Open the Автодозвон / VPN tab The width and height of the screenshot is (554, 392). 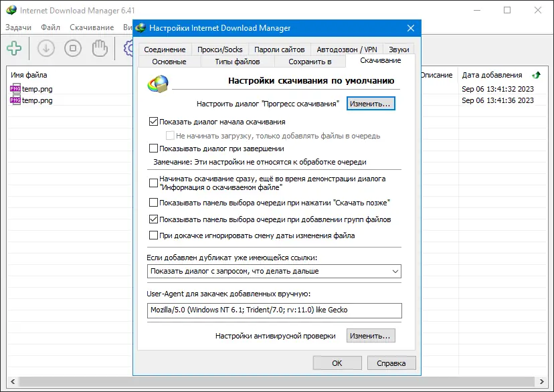click(x=347, y=50)
